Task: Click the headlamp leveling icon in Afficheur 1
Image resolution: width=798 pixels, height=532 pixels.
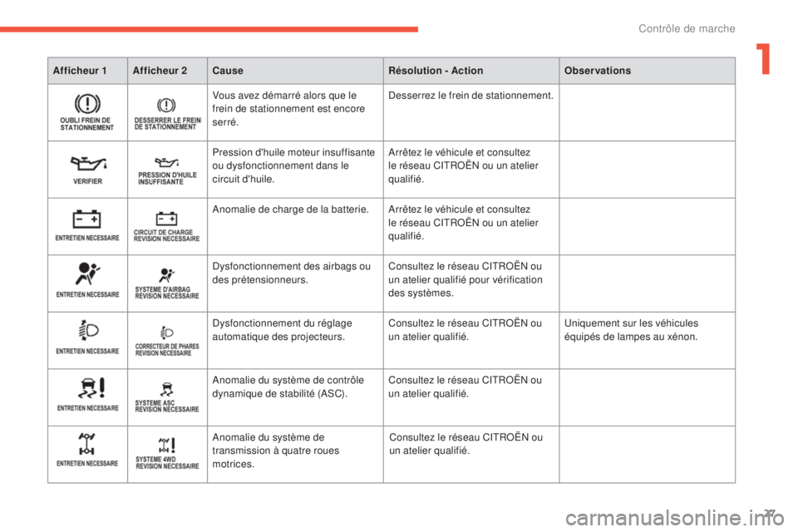Action: coord(88,330)
